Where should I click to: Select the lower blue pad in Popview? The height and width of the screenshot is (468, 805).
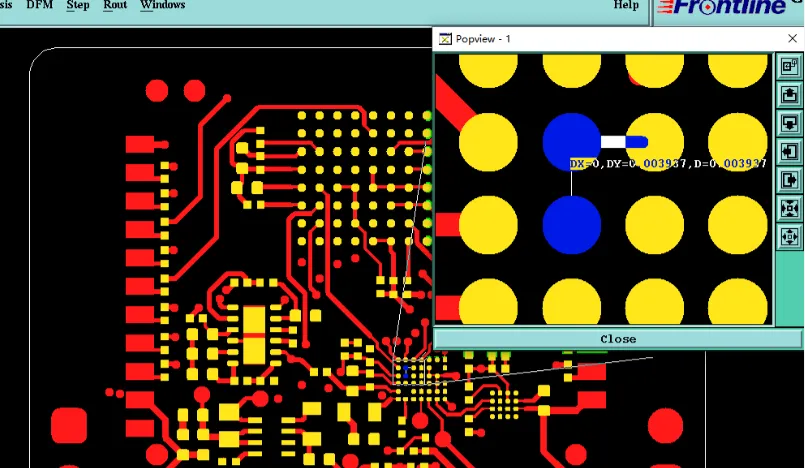(571, 225)
